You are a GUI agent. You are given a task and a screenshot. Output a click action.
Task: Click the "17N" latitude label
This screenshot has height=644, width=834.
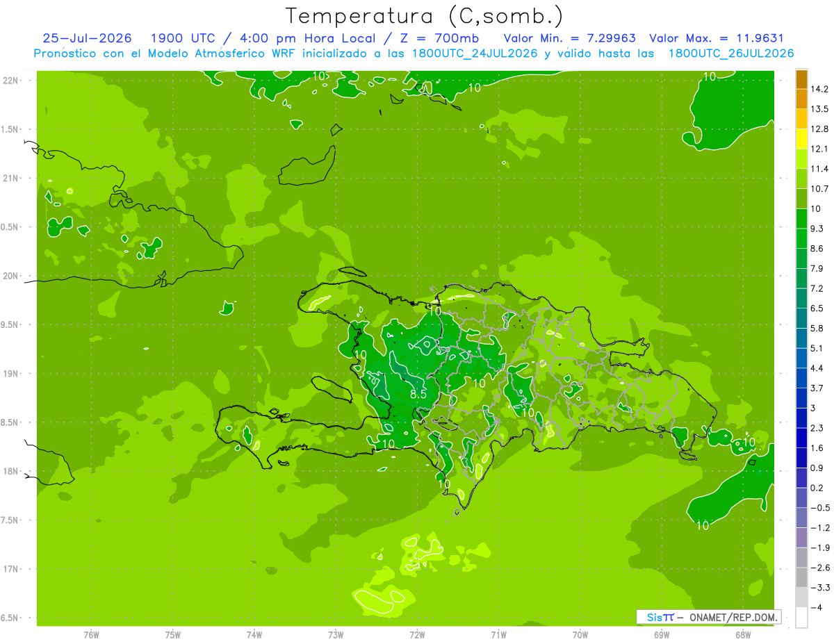(10, 569)
